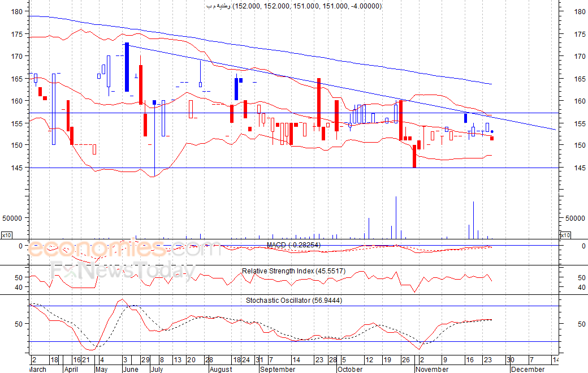Click the date label 26 in October

(x=406, y=360)
